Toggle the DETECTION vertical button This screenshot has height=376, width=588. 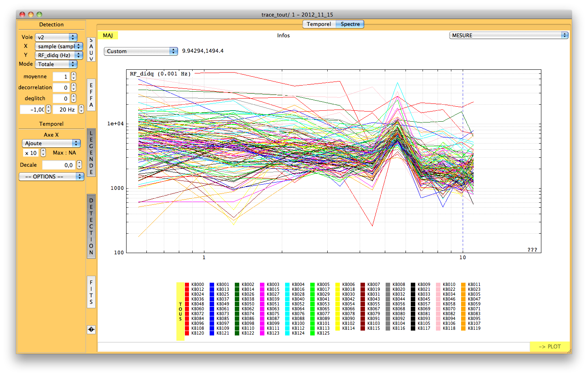(x=91, y=226)
